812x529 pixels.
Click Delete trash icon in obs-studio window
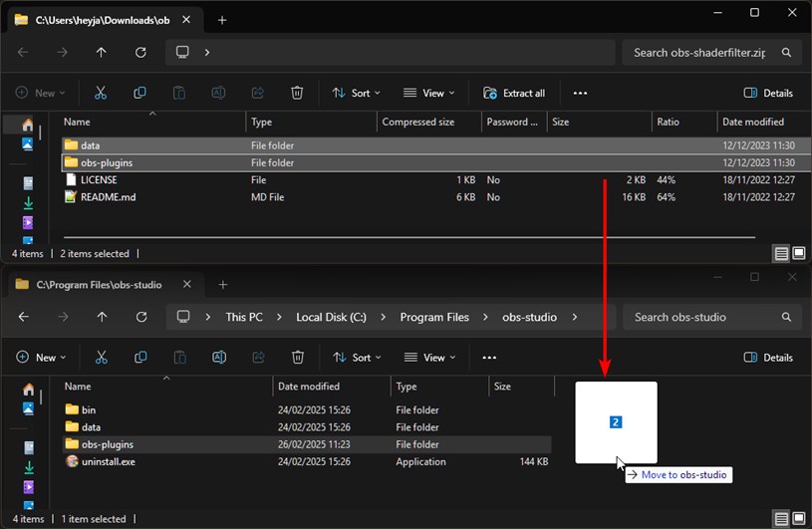click(298, 358)
